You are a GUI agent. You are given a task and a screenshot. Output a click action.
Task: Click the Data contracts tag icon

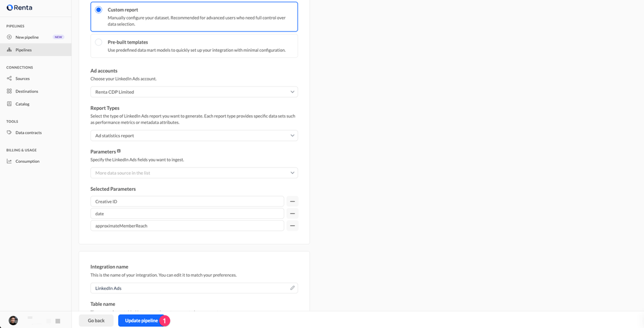(x=9, y=132)
